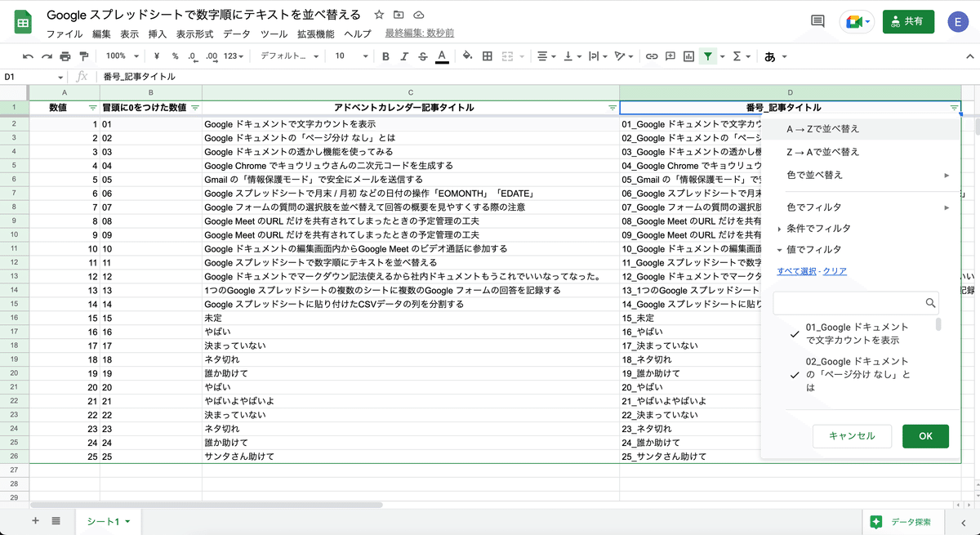Open the font size 10 dropdown

(x=350, y=56)
